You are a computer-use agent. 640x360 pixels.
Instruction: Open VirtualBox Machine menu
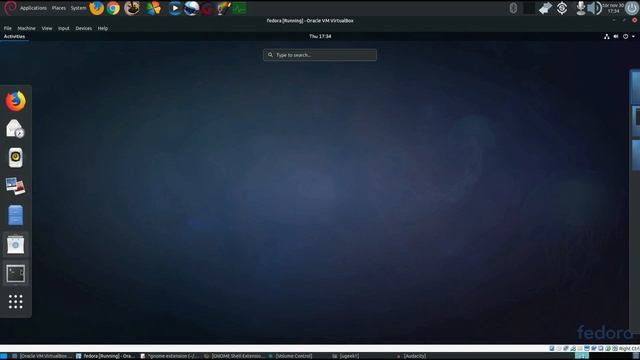[x=27, y=28]
